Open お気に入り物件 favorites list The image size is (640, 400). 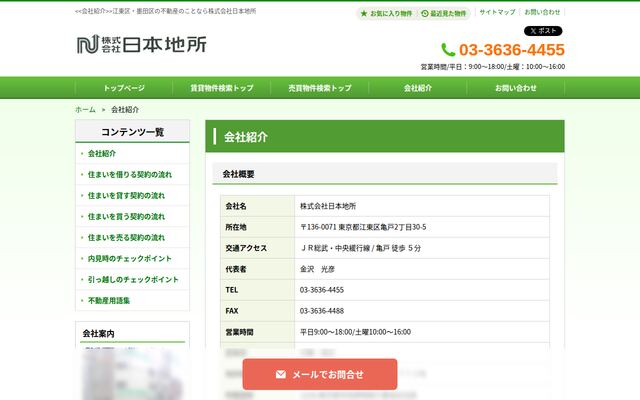point(387,13)
